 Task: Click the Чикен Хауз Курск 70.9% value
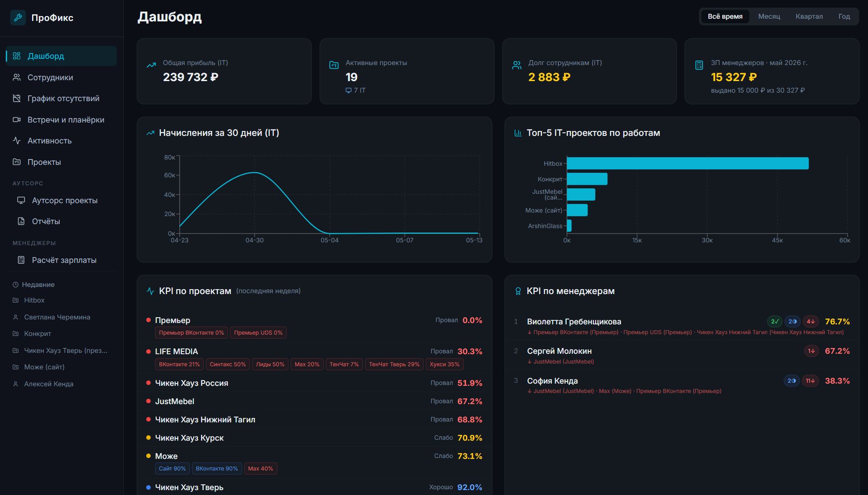point(470,438)
